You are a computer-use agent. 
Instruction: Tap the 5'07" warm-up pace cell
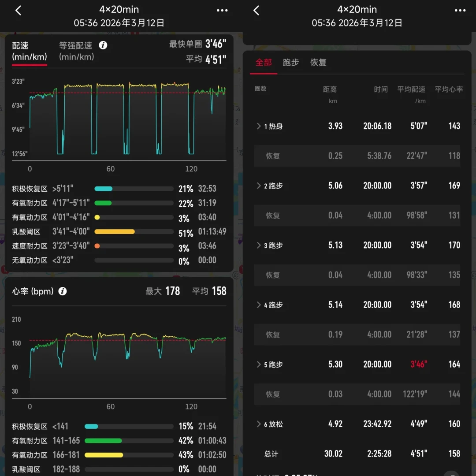[x=419, y=126]
